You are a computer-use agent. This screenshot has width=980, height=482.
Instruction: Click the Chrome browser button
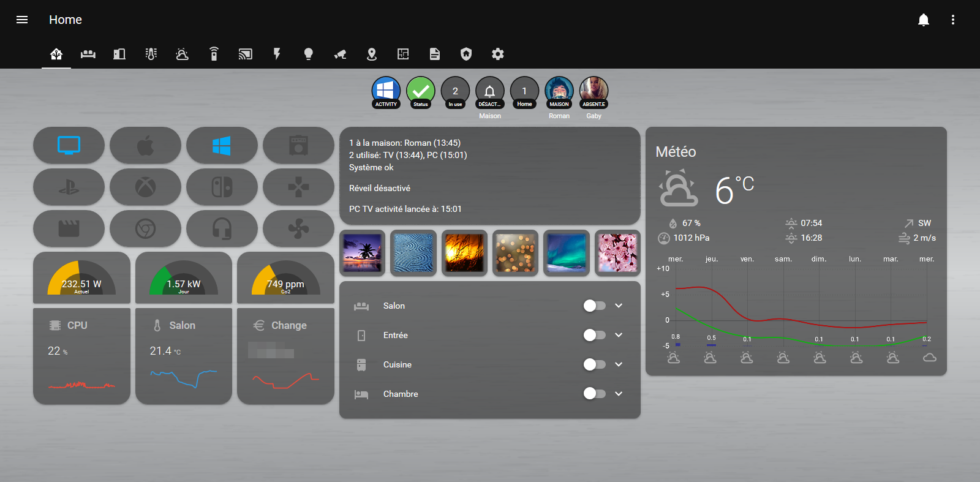coord(145,228)
